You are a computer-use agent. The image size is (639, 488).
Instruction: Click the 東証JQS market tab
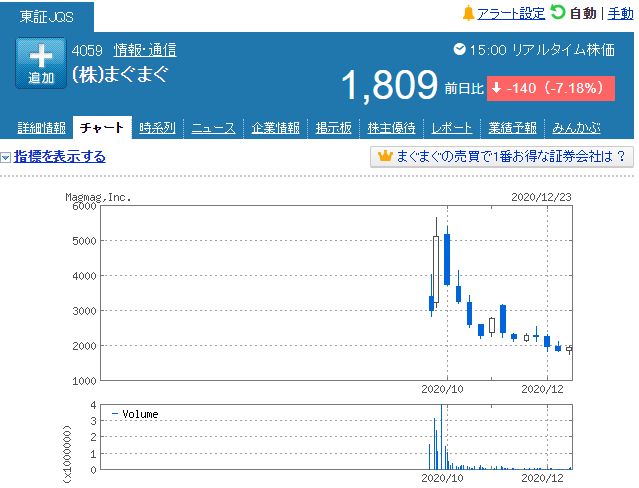[x=47, y=17]
